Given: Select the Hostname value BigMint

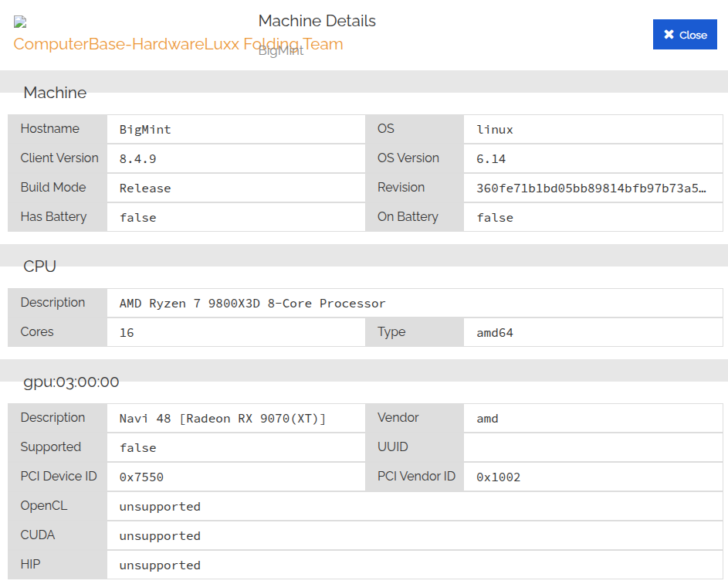Looking at the screenshot, I should (145, 130).
